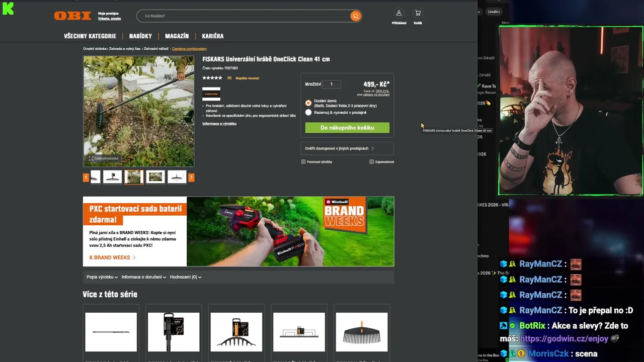Click the arrow next to K BRAND WEEKS
The height and width of the screenshot is (362, 644).
coord(134,257)
